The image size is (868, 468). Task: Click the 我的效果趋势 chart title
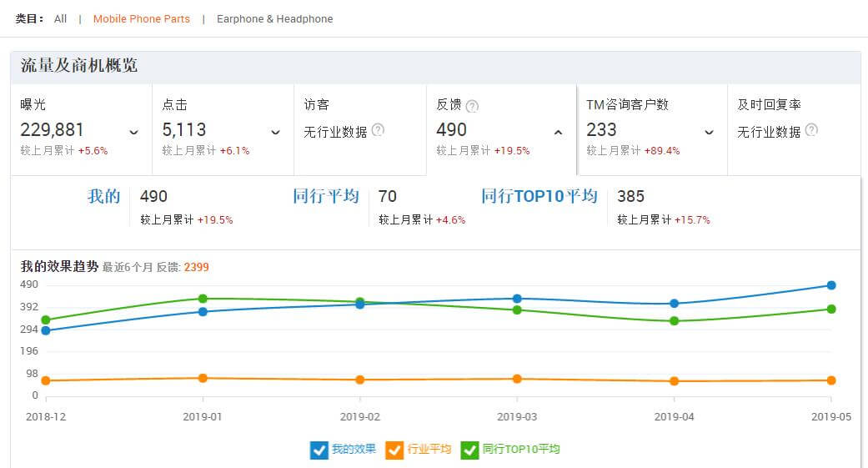point(59,266)
